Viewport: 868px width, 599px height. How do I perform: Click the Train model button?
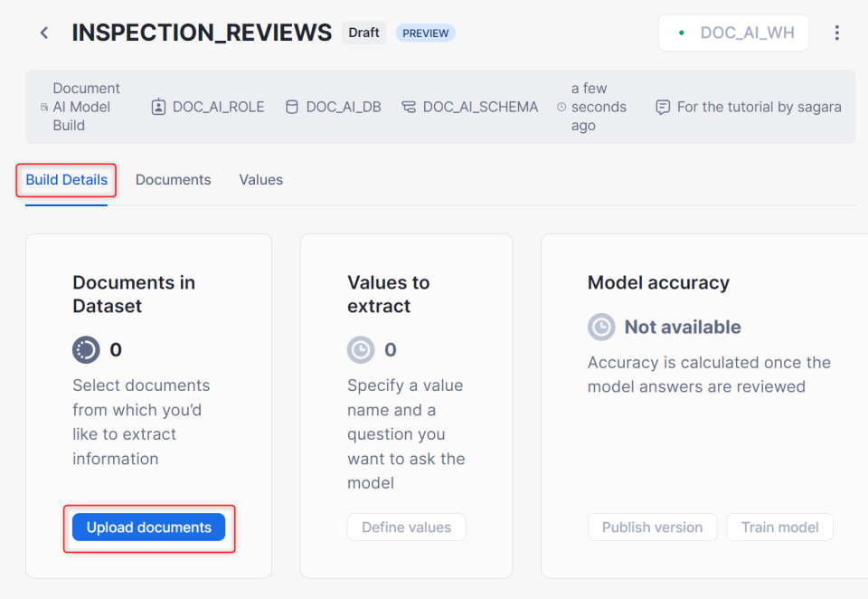779,527
